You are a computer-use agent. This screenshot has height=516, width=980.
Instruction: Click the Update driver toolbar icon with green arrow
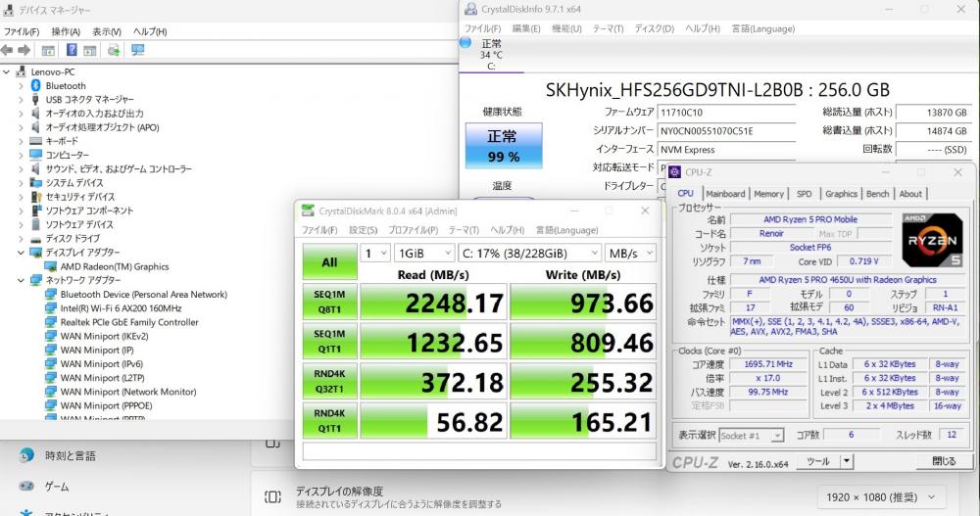[x=114, y=50]
